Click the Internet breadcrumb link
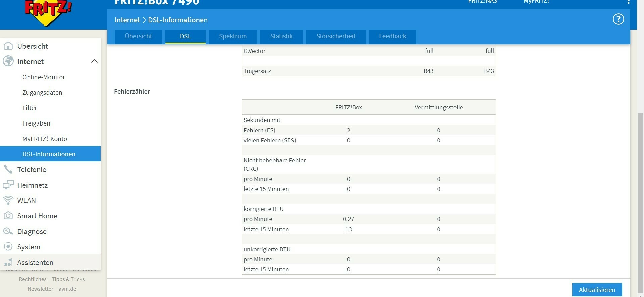644x297 pixels. click(x=127, y=20)
